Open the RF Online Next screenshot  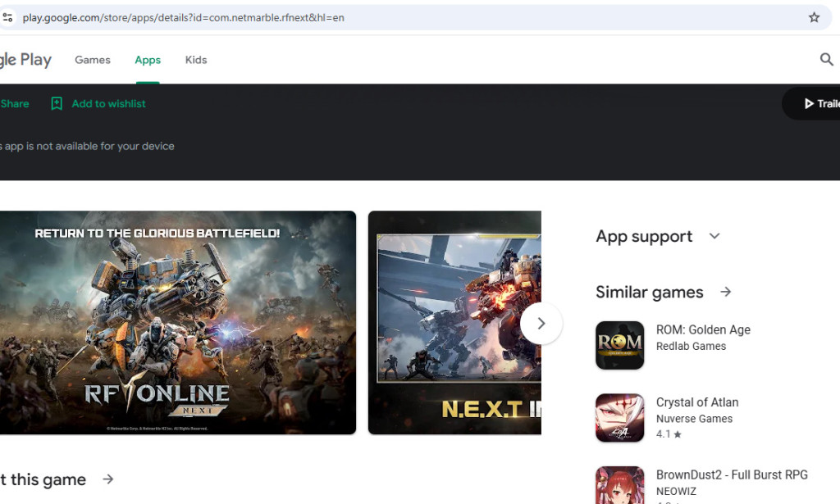(x=176, y=322)
